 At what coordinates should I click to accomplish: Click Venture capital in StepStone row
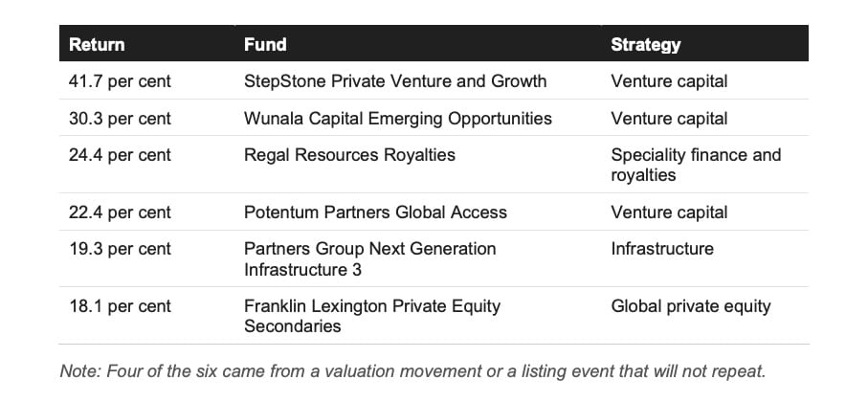tap(669, 81)
